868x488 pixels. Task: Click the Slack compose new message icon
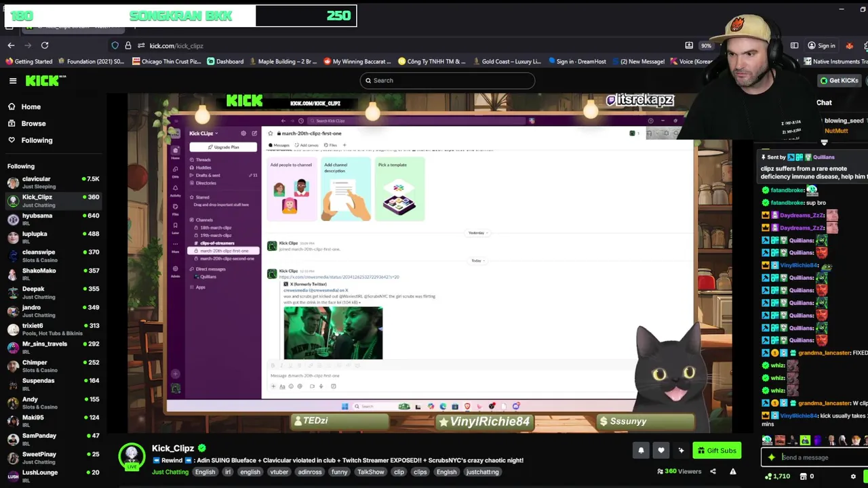tap(254, 134)
